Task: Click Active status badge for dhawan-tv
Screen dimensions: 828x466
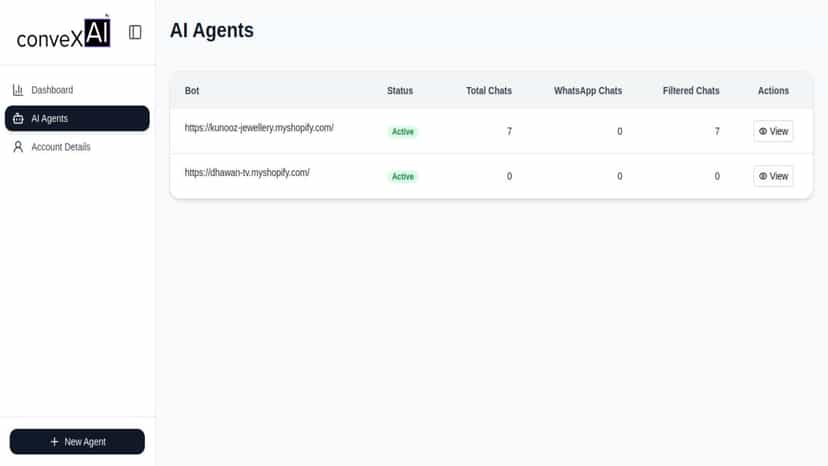Action: pos(402,177)
